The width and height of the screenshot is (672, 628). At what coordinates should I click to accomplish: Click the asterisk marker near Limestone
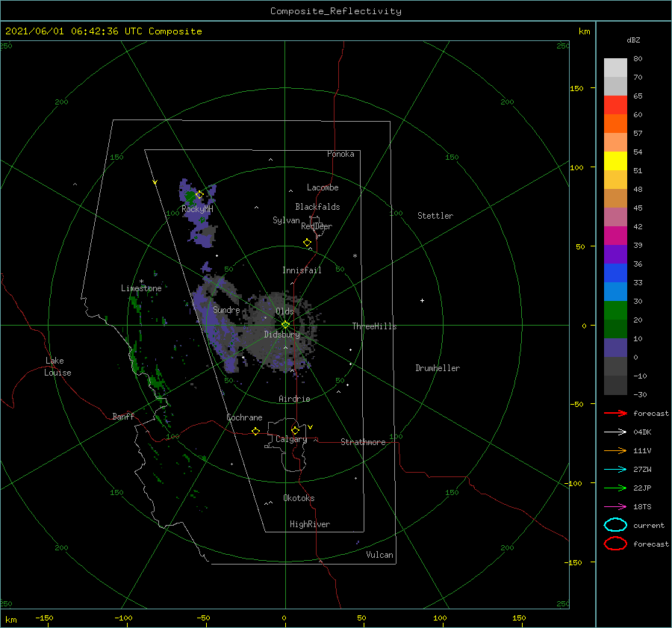click(141, 282)
